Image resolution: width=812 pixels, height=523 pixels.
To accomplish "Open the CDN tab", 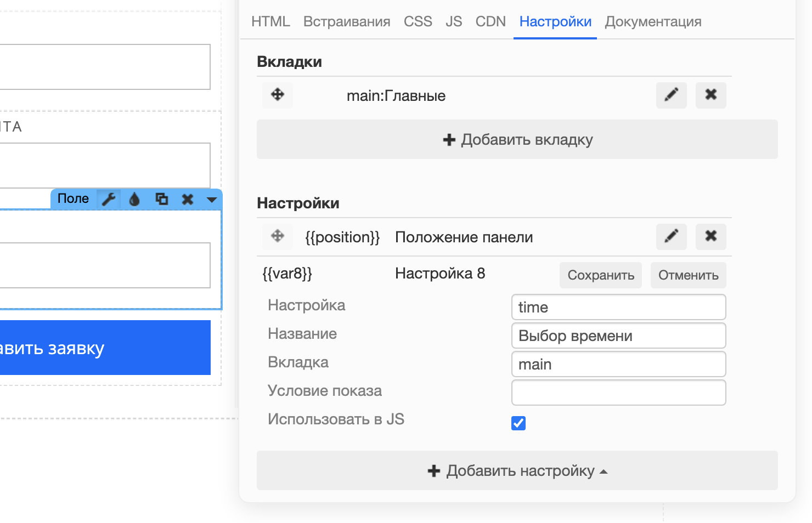I will click(x=490, y=21).
